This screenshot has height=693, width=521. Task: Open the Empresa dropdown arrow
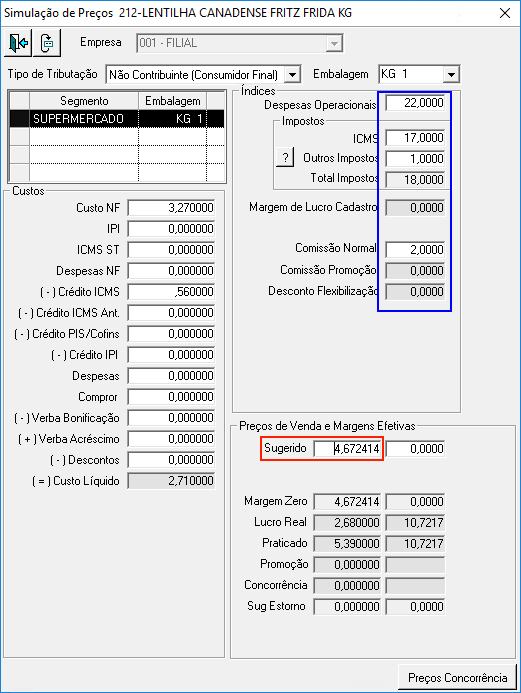point(335,43)
